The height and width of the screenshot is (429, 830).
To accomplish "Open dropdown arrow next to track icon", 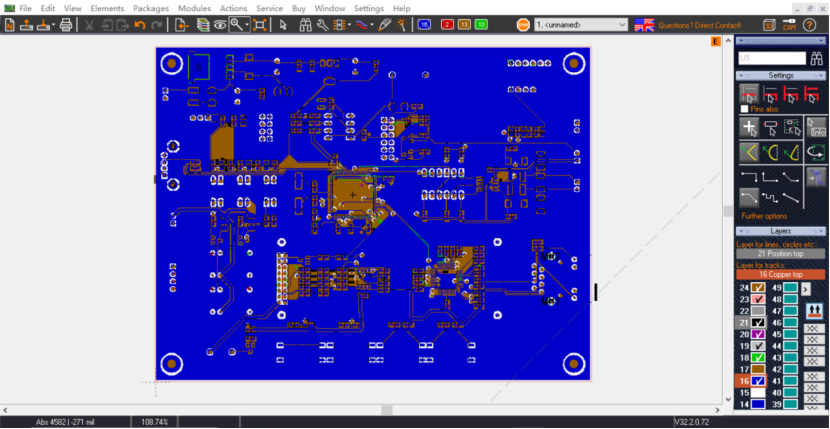I will [x=372, y=24].
